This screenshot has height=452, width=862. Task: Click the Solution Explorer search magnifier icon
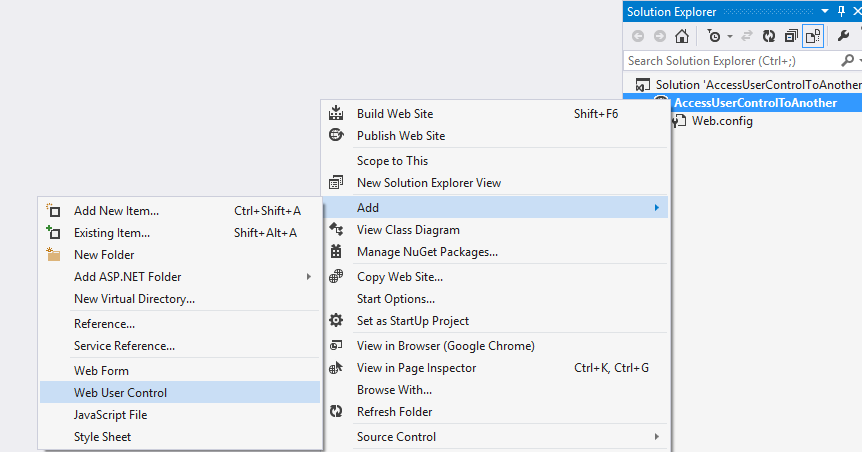click(x=847, y=61)
